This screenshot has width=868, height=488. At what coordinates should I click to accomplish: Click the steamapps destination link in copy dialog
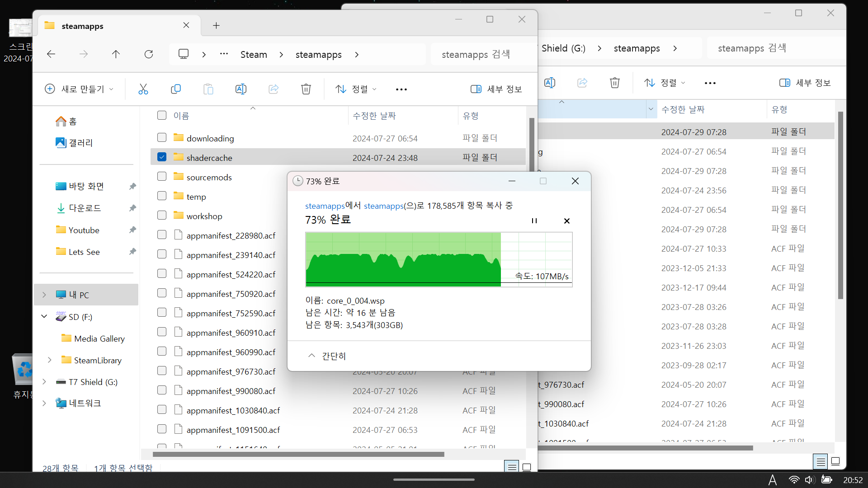pyautogui.click(x=383, y=206)
